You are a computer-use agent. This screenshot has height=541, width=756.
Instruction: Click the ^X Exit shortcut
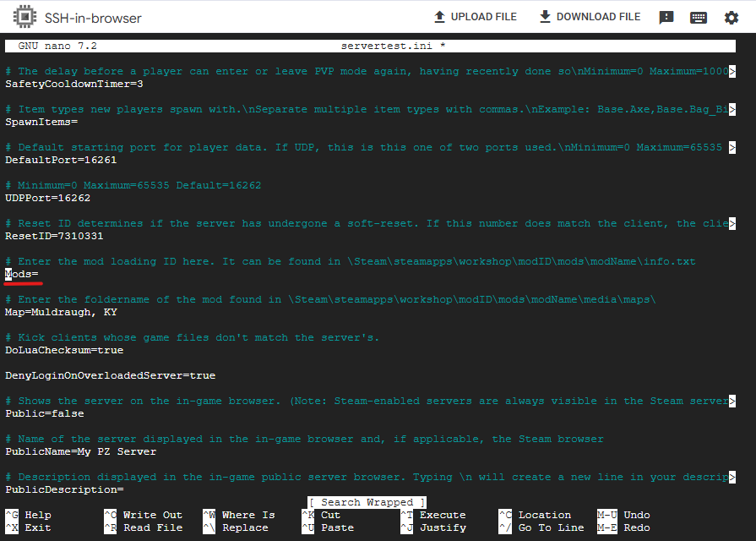click(x=28, y=528)
